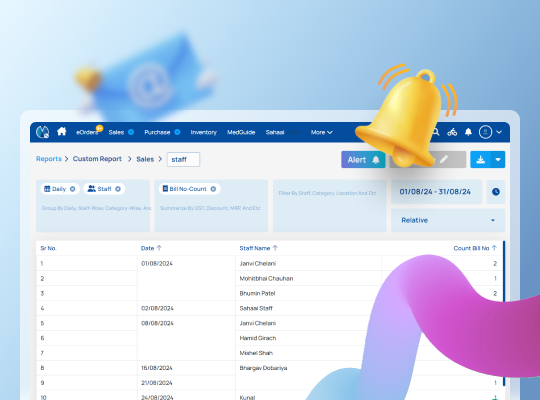Click the clock history icon
Image resolution: width=540 pixels, height=400 pixels.
(x=496, y=192)
